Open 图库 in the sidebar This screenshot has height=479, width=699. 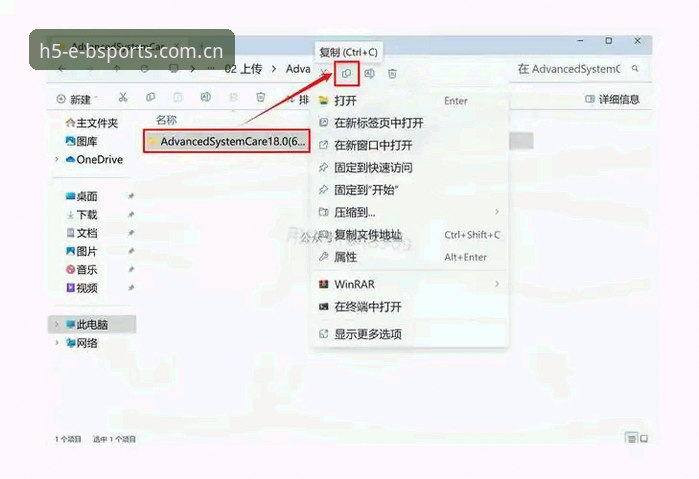click(x=82, y=141)
